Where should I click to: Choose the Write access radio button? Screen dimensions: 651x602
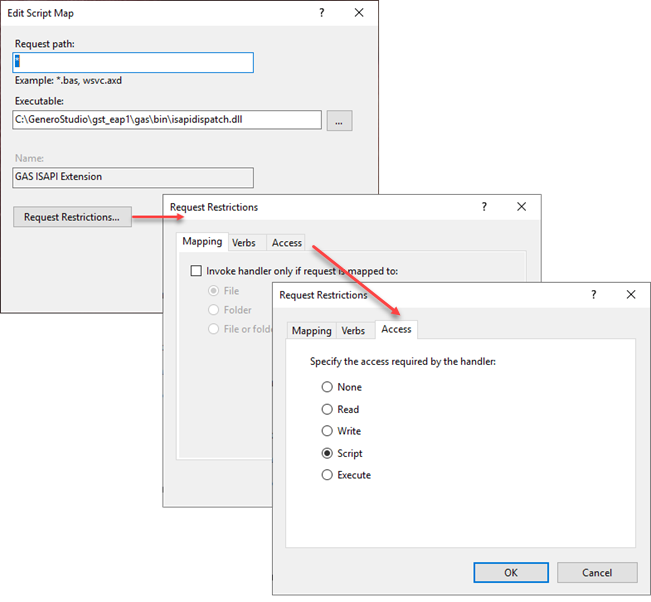tap(327, 431)
